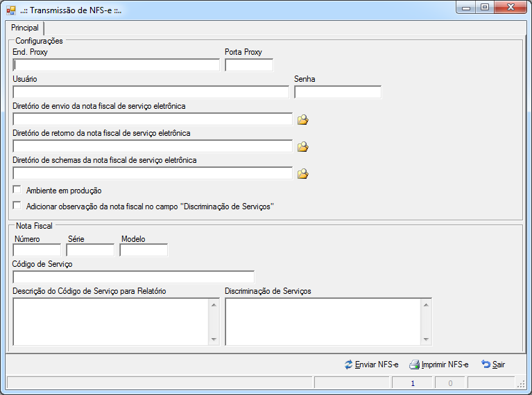Click Enviar NFS-e button
Viewport: 532px width, 395px height.
click(x=371, y=365)
